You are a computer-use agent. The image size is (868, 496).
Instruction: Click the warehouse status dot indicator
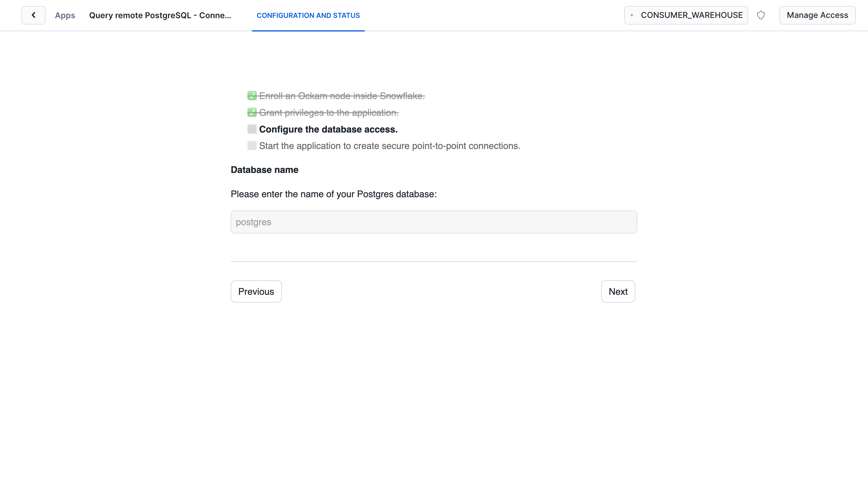pos(632,15)
